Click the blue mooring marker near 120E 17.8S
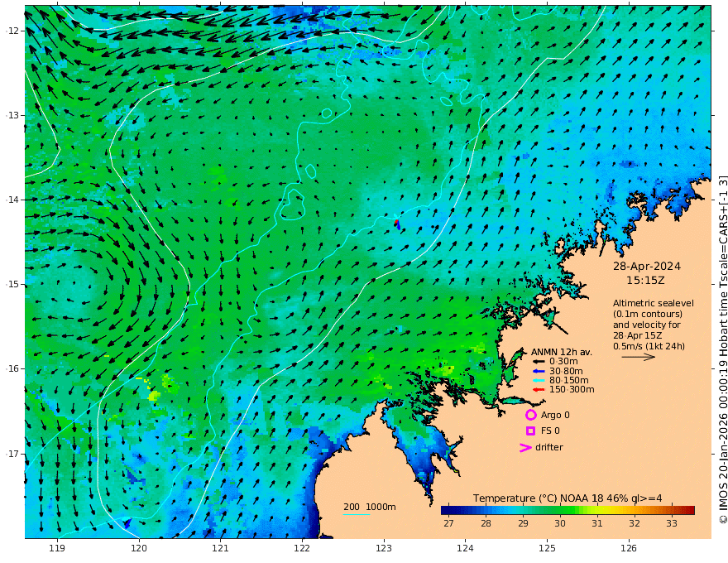 pos(127,522)
